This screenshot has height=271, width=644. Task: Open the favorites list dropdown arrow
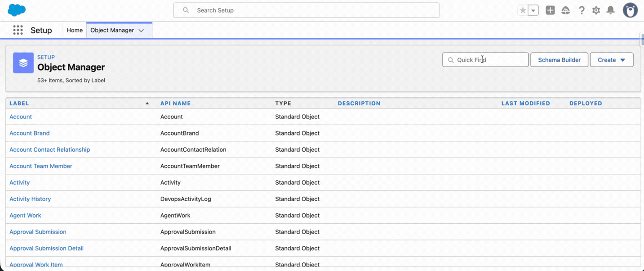[x=533, y=10]
